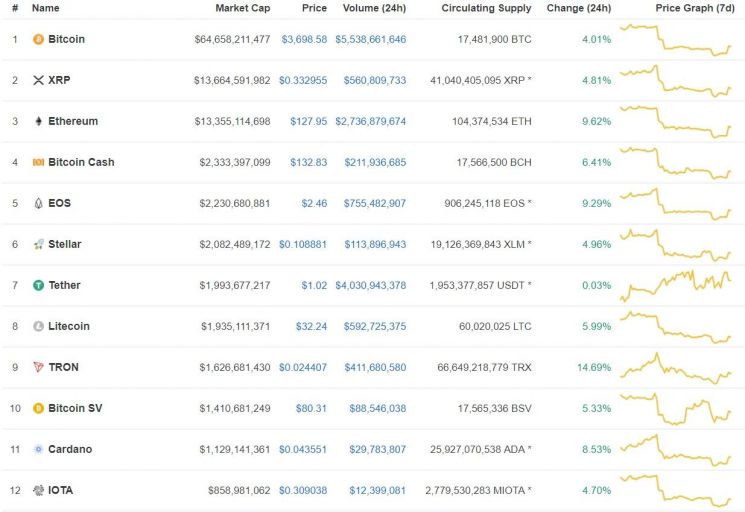Screen dimensions: 745x512
Task: Click the TRON logo icon
Action: tap(38, 367)
